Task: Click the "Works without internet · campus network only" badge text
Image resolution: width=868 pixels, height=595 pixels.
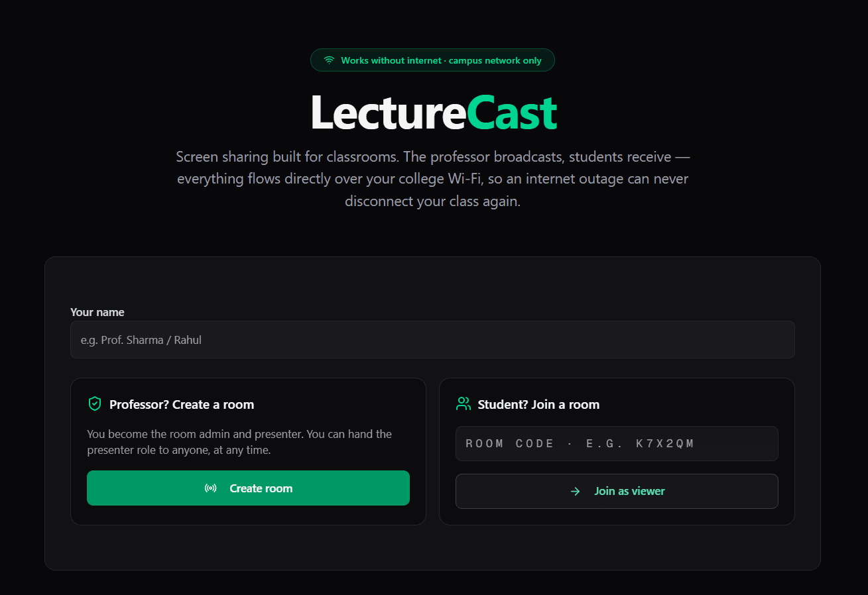Action: 441,60
